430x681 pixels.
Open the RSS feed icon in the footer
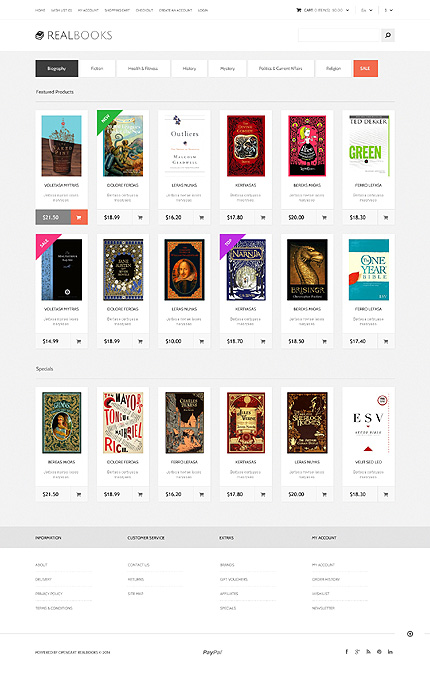click(x=368, y=651)
